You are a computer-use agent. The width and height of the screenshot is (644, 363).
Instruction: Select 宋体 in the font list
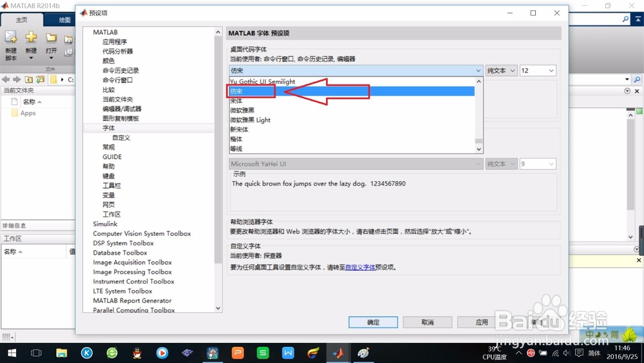(352, 101)
